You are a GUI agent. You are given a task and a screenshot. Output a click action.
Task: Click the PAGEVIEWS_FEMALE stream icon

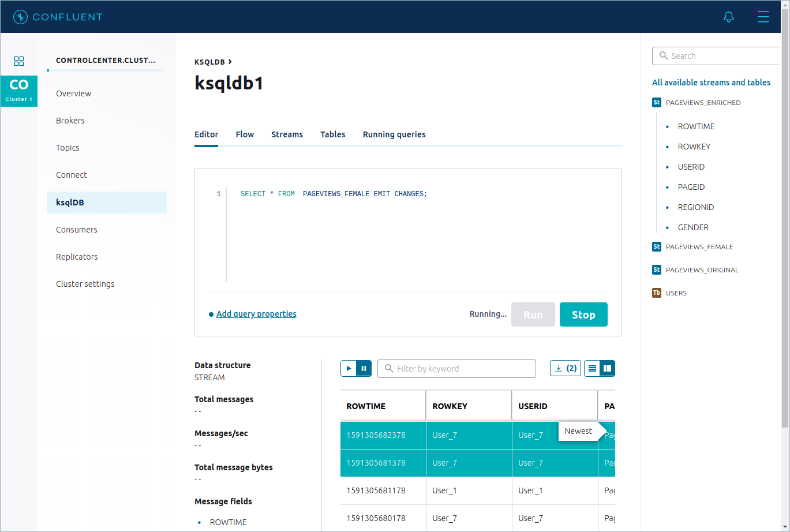click(x=657, y=247)
